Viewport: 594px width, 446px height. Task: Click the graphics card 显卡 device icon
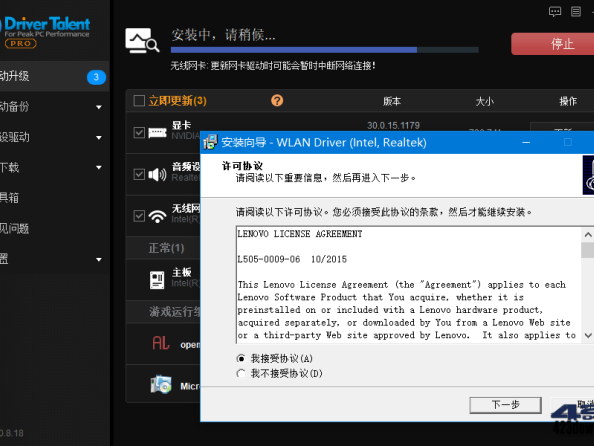[157, 133]
